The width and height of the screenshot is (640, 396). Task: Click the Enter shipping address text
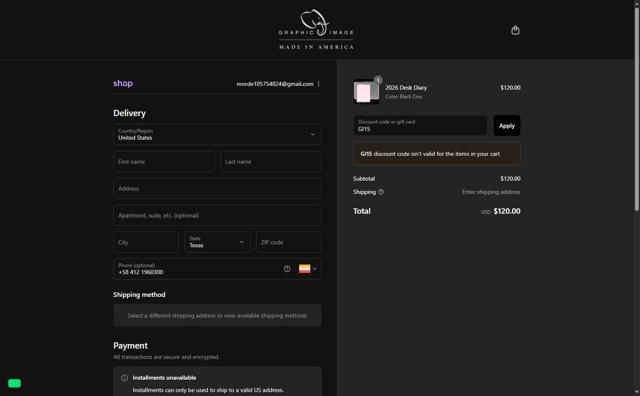pos(491,192)
